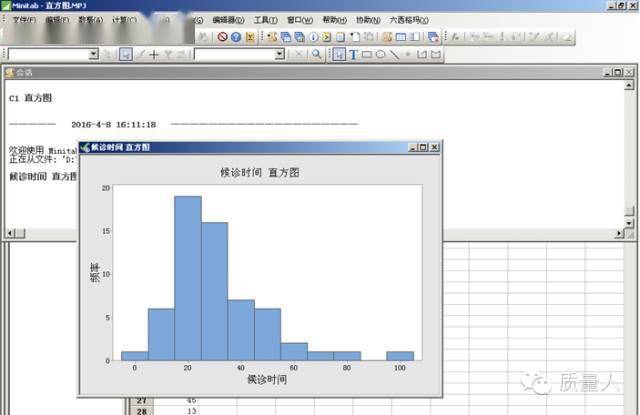
Task: Expand the first toolbar combo box dropdown
Action: coord(94,54)
